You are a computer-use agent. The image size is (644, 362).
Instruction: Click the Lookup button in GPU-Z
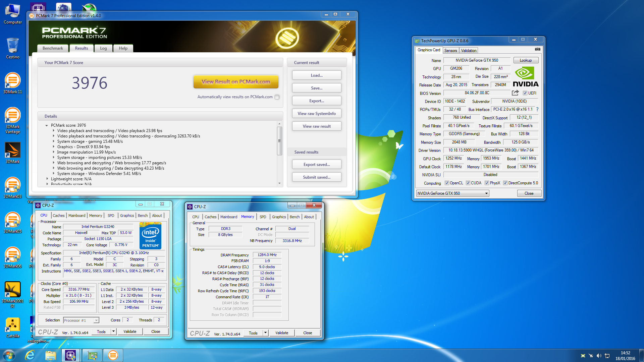[526, 60]
